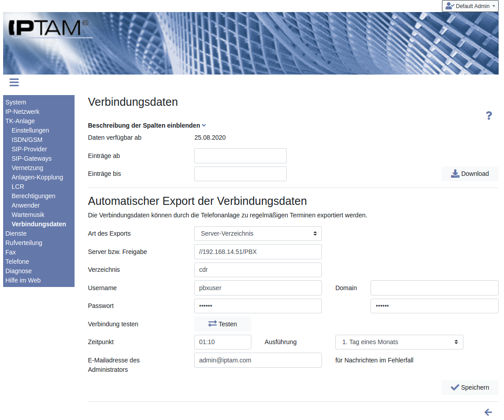Open the hamburger menu icon
Image resolution: width=504 pixels, height=420 pixels.
(x=14, y=82)
